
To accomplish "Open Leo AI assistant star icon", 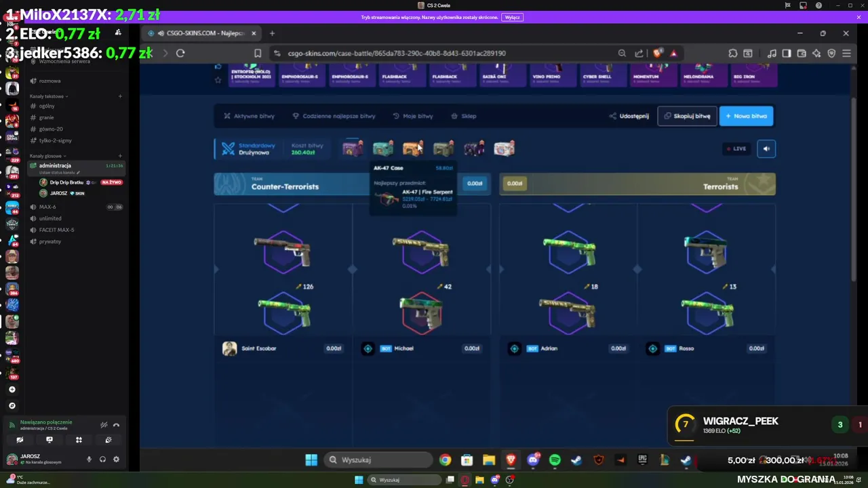I will pos(816,53).
